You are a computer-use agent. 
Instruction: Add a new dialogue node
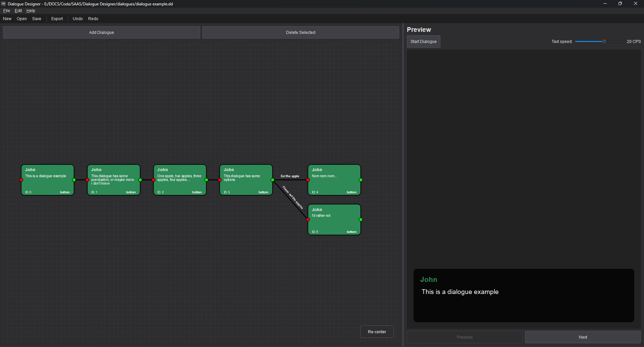click(101, 32)
